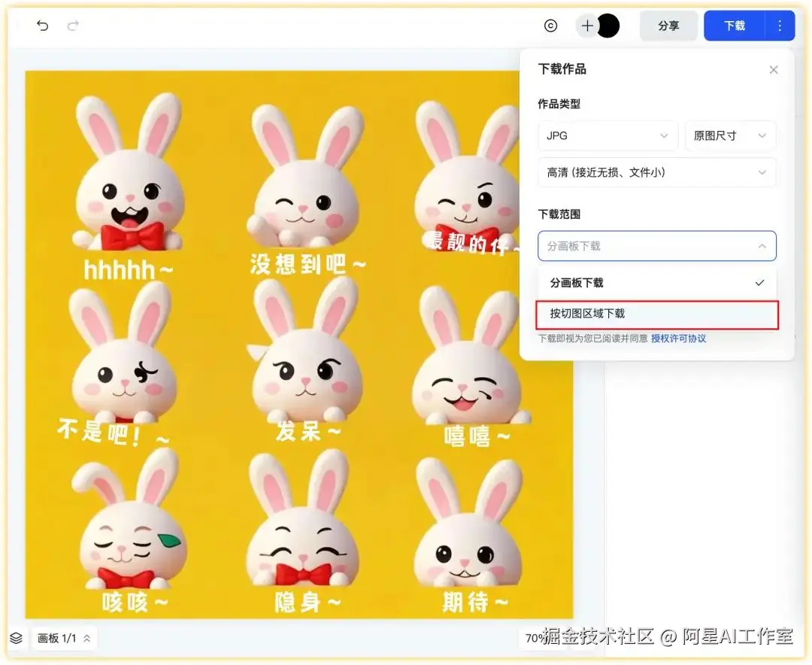The width and height of the screenshot is (812, 665).
Task: Open the JPG file format dropdown
Action: [607, 135]
